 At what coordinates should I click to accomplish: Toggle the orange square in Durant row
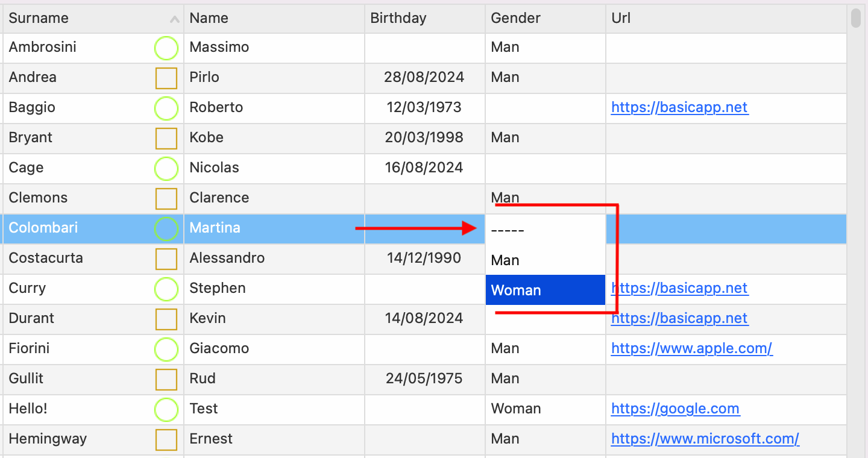[166, 319]
